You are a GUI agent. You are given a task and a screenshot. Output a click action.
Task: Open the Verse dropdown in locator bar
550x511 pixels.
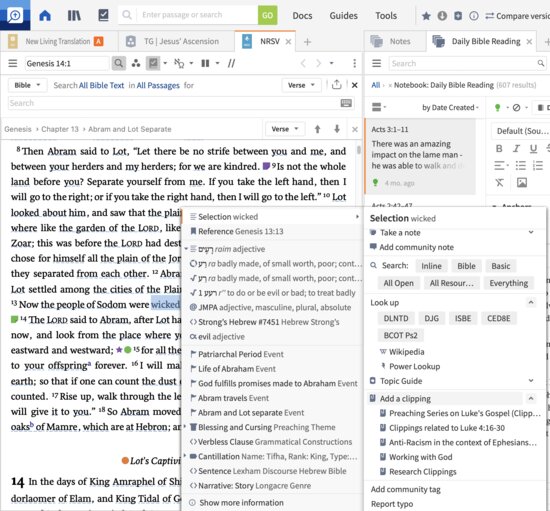click(x=285, y=129)
